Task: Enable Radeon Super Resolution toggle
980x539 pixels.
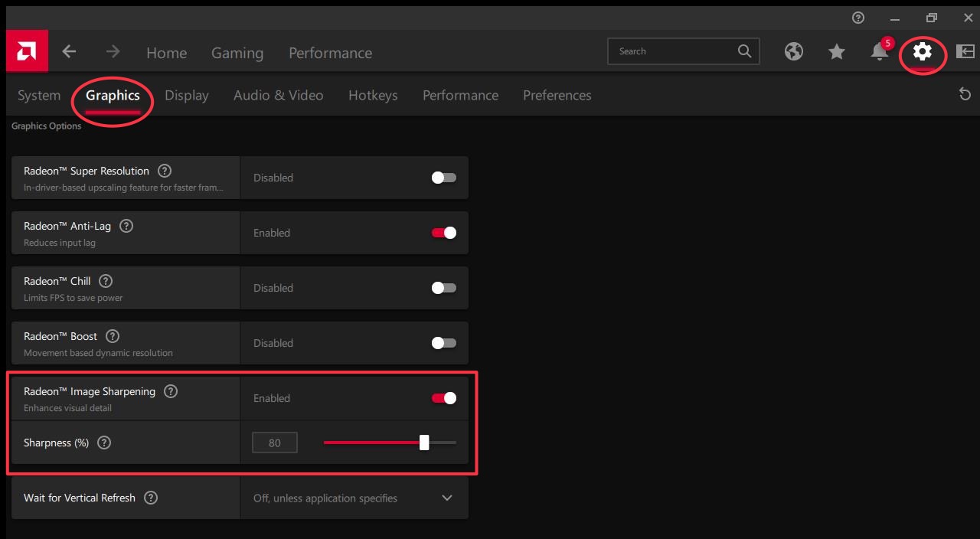Action: coord(444,178)
